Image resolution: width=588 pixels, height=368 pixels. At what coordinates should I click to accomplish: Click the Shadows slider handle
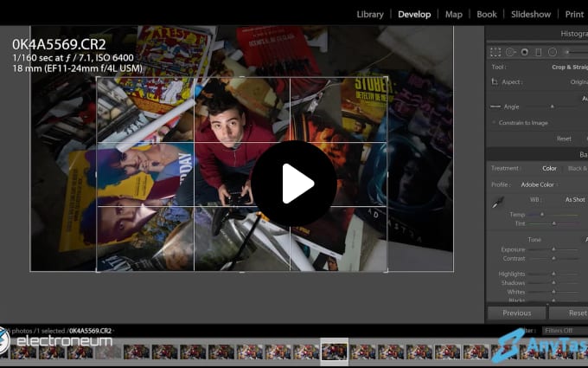point(553,283)
